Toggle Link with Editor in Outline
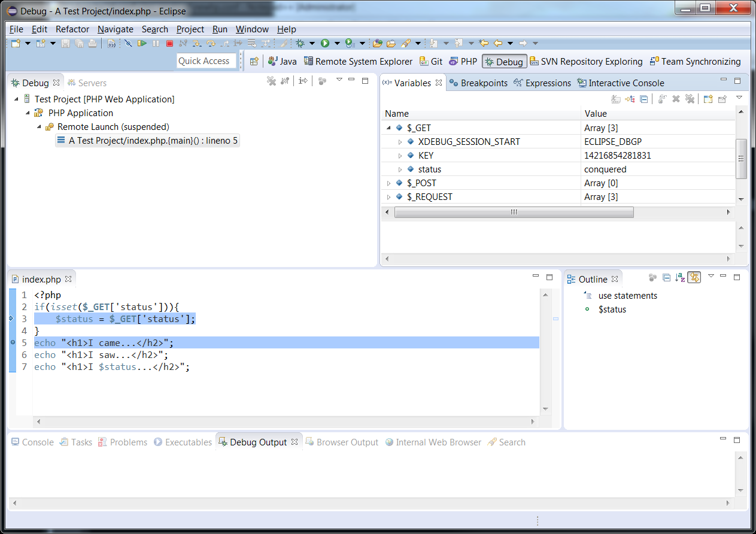The image size is (756, 534). click(694, 277)
